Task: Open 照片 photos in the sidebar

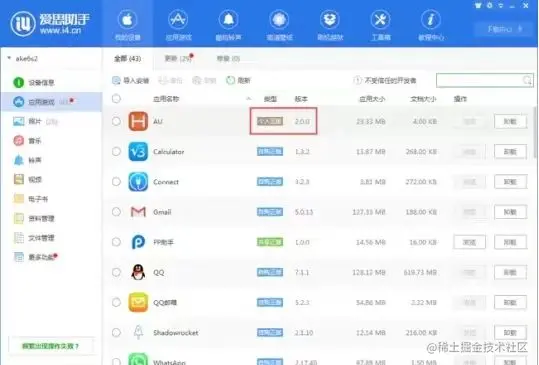Action: coord(34,121)
